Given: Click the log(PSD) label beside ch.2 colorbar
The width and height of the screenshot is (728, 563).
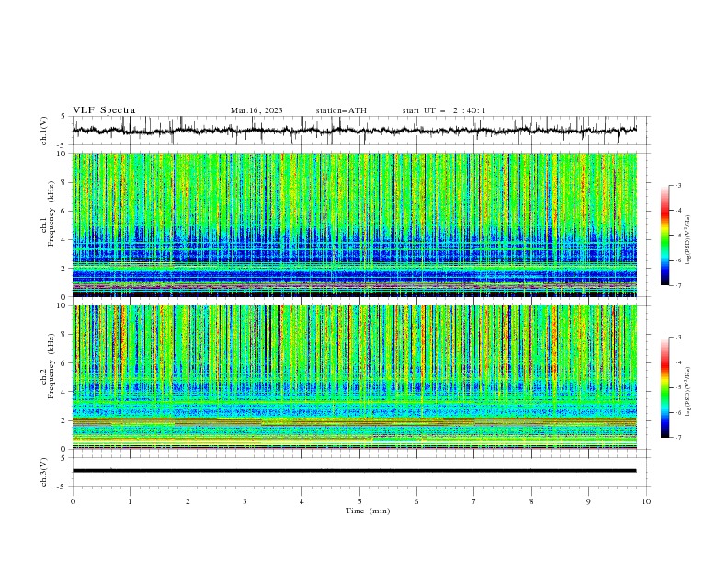Looking at the screenshot, I should (688, 391).
